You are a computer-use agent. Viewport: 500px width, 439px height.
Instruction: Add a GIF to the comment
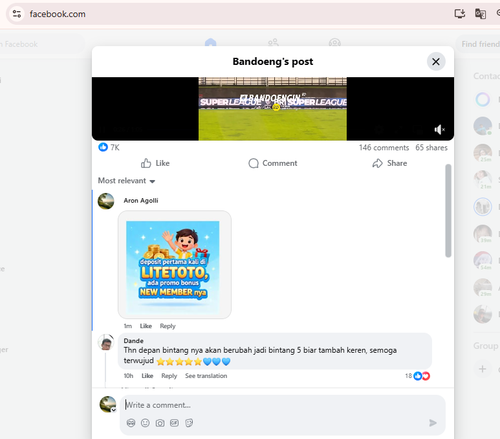click(174, 423)
